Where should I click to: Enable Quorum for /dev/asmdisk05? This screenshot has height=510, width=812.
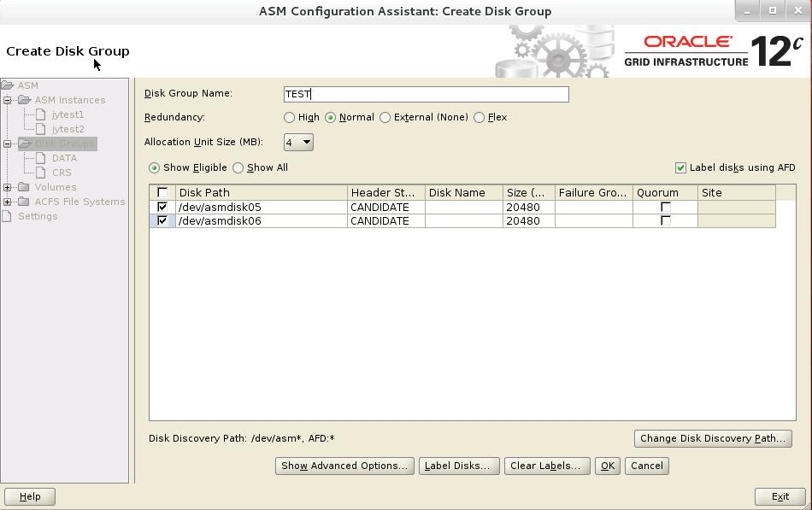pyautogui.click(x=666, y=207)
